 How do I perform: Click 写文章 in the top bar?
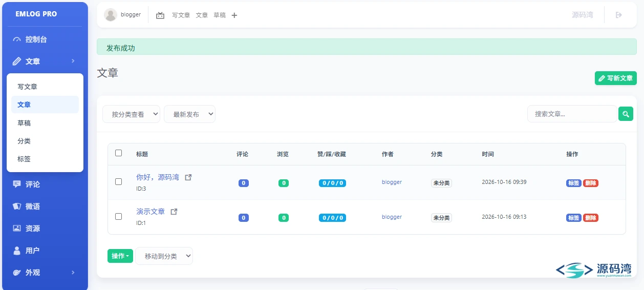click(x=181, y=15)
